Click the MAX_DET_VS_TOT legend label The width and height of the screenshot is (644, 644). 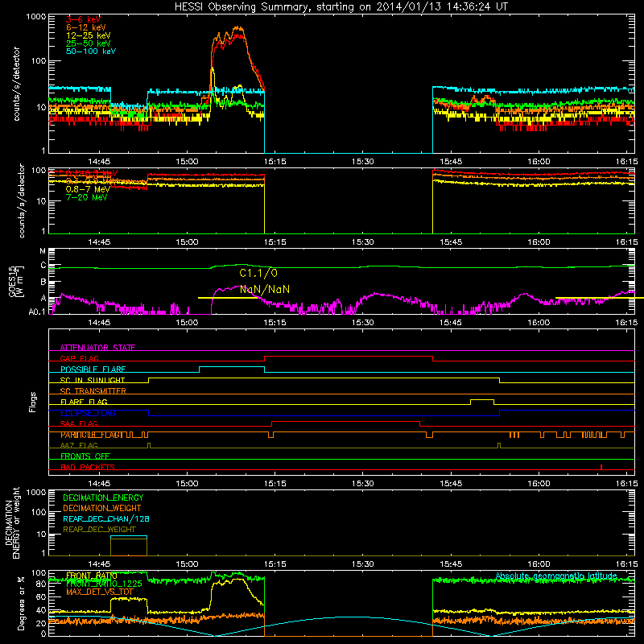coord(99,592)
